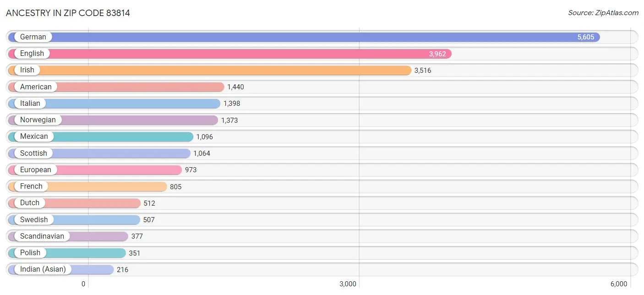Click the 1,064 value beside Scottish bar
This screenshot has width=644, height=295.
tap(202, 153)
